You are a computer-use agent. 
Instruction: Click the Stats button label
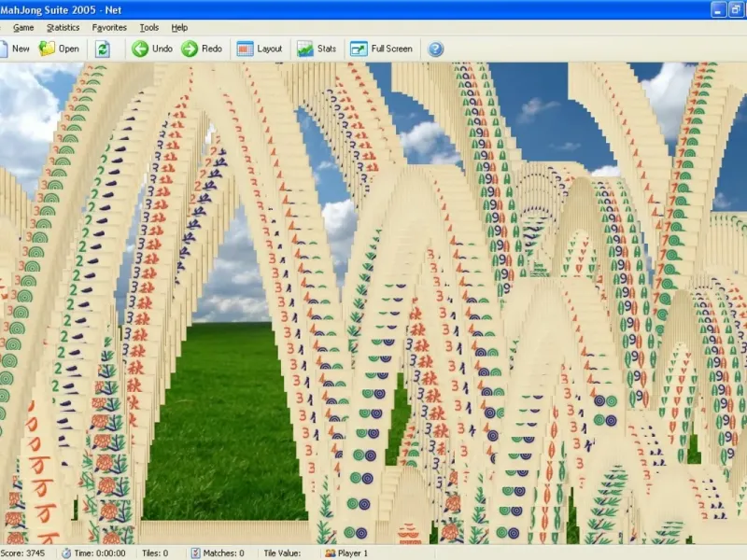pyautogui.click(x=327, y=49)
